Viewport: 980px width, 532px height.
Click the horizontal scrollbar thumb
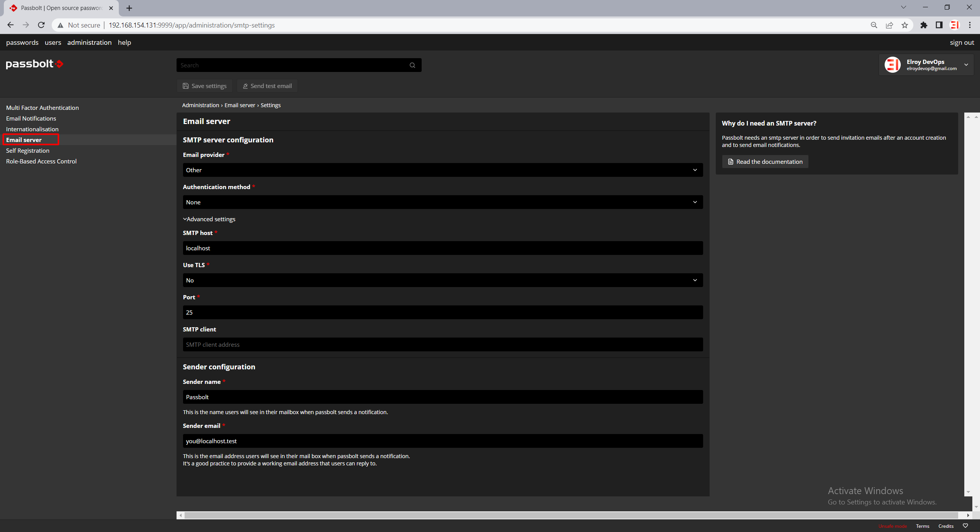pos(571,515)
